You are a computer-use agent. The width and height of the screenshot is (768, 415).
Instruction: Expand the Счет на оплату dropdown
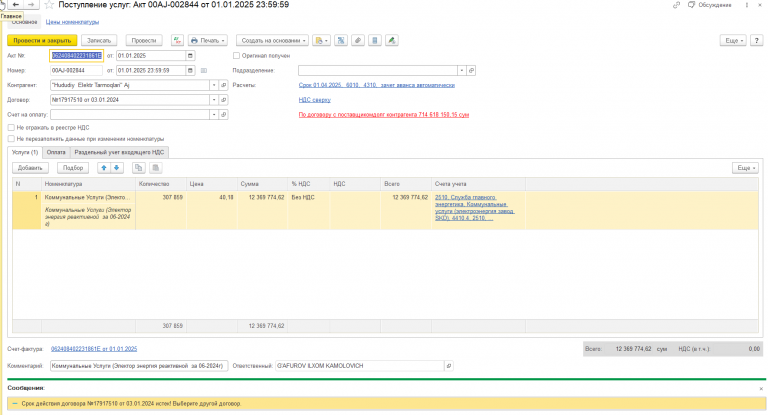click(x=214, y=115)
